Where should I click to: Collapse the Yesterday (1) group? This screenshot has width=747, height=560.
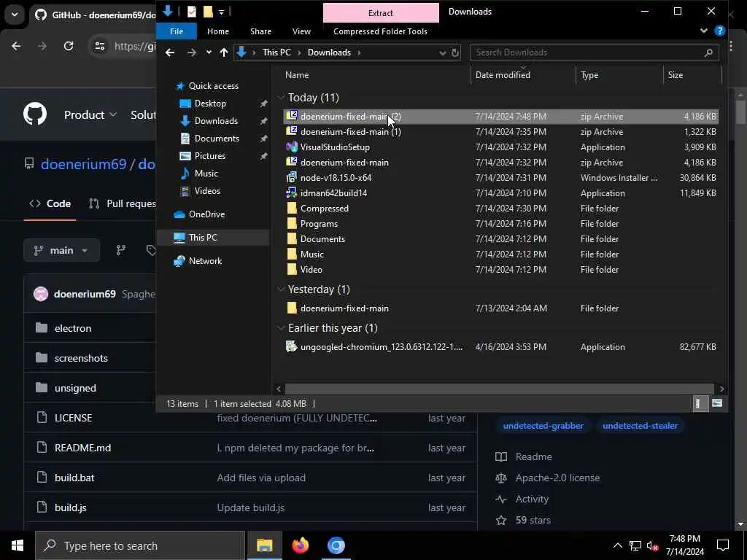[x=281, y=289]
